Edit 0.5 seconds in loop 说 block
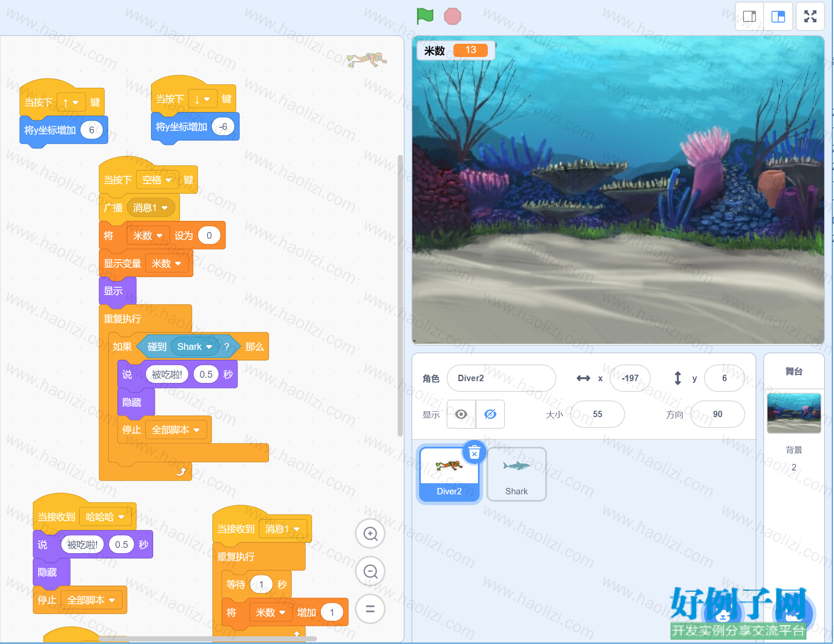The height and width of the screenshot is (644, 834). click(206, 374)
